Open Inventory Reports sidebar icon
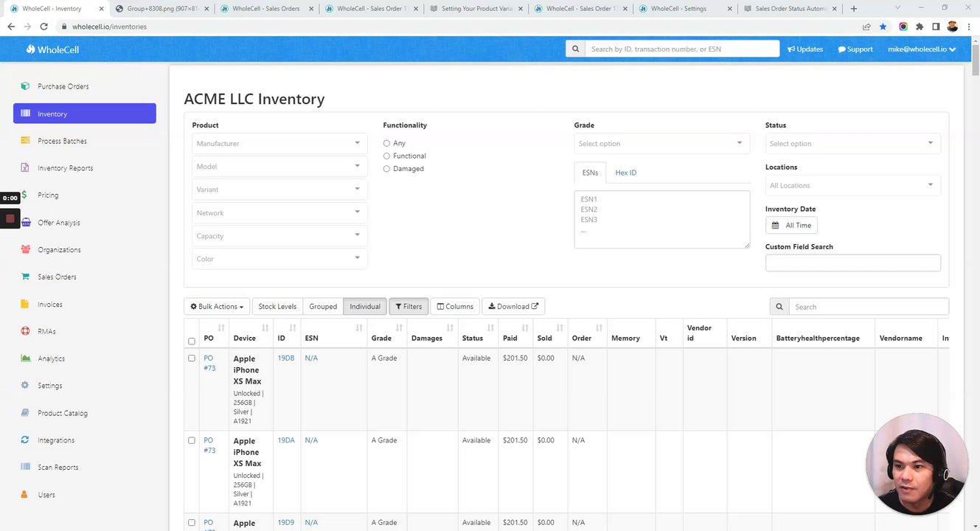 25,168
